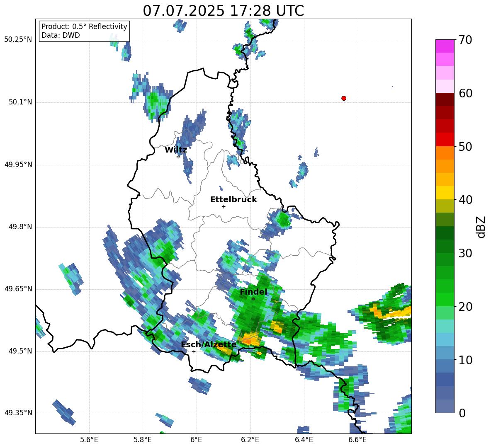This screenshot has width=491, height=448.
Task: Click the light blue colorbar segment just above 10
Action: (445, 353)
